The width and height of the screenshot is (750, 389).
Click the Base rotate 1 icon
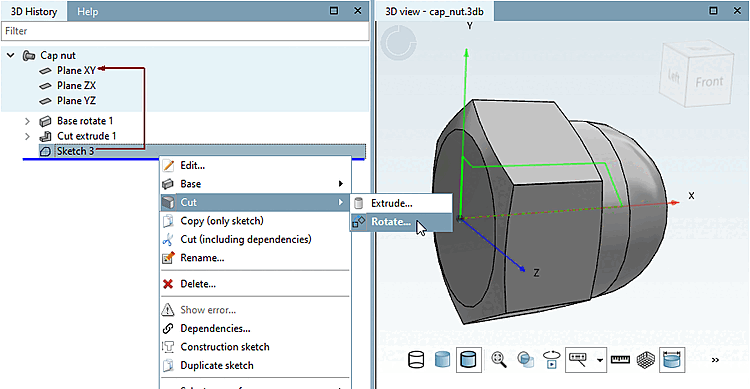45,121
